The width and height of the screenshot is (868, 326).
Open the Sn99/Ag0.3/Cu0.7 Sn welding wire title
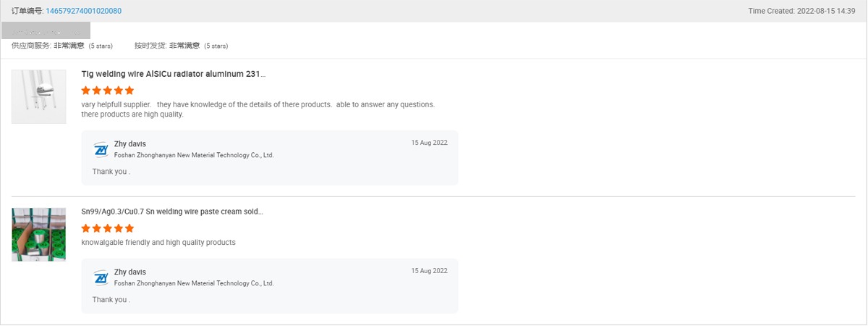click(x=172, y=212)
